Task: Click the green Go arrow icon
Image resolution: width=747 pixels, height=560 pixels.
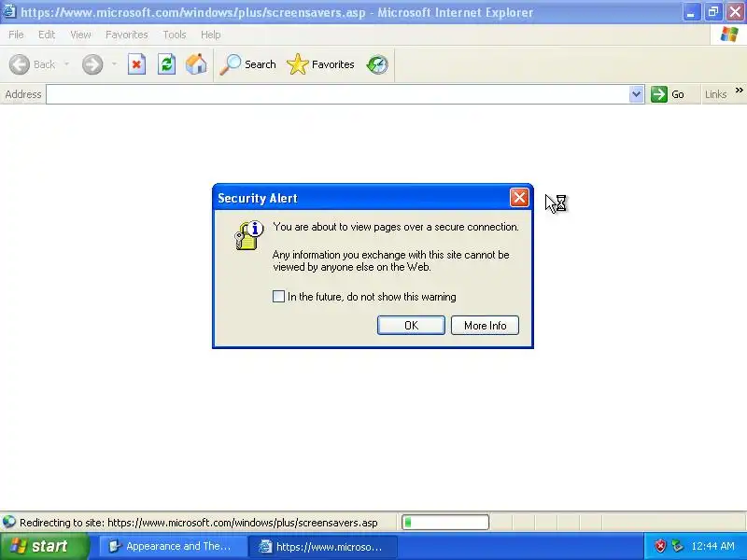Action: 659,94
